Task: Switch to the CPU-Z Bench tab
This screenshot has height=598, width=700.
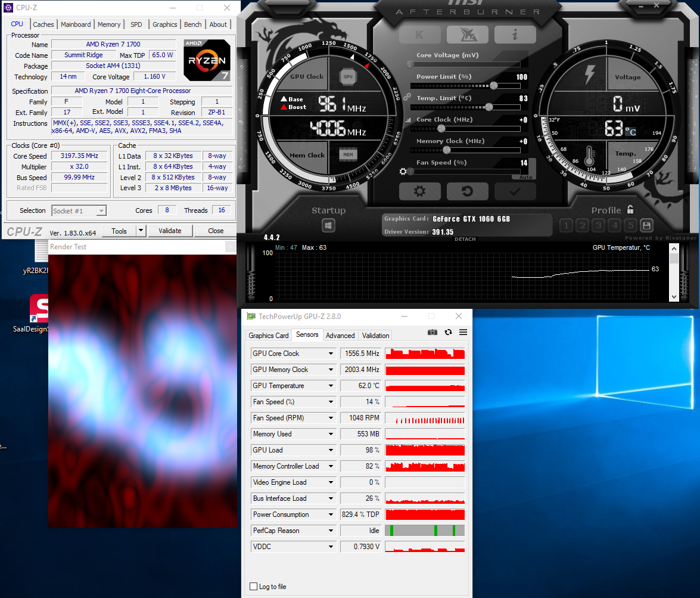Action: [193, 24]
